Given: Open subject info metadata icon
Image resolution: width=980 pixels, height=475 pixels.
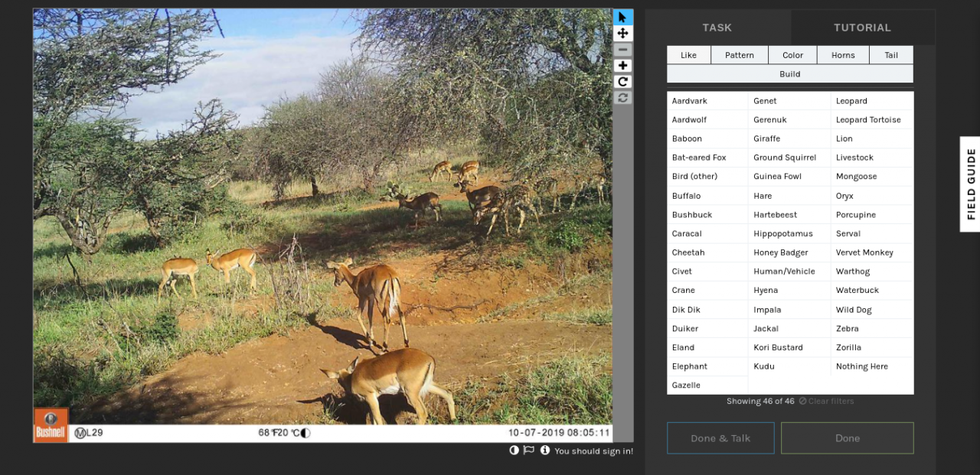Looking at the screenshot, I should pyautogui.click(x=545, y=451).
